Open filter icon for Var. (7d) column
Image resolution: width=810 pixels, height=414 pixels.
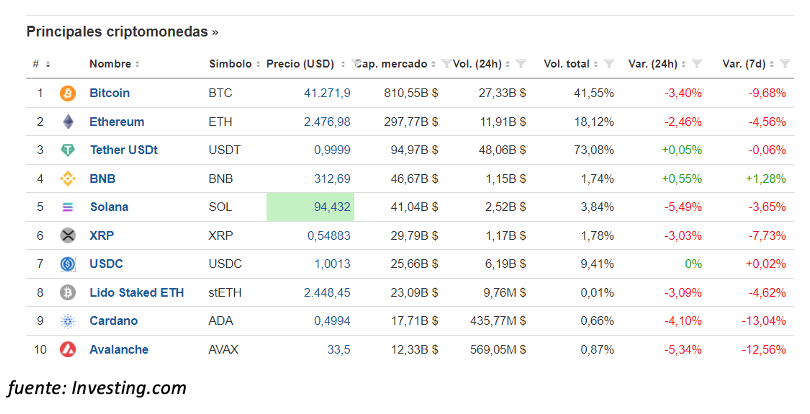coord(785,64)
